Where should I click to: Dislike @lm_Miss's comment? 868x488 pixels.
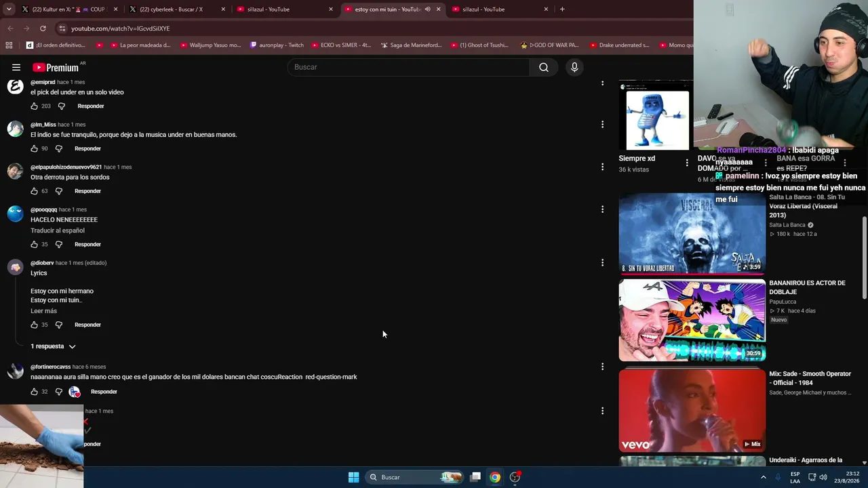[x=58, y=148]
